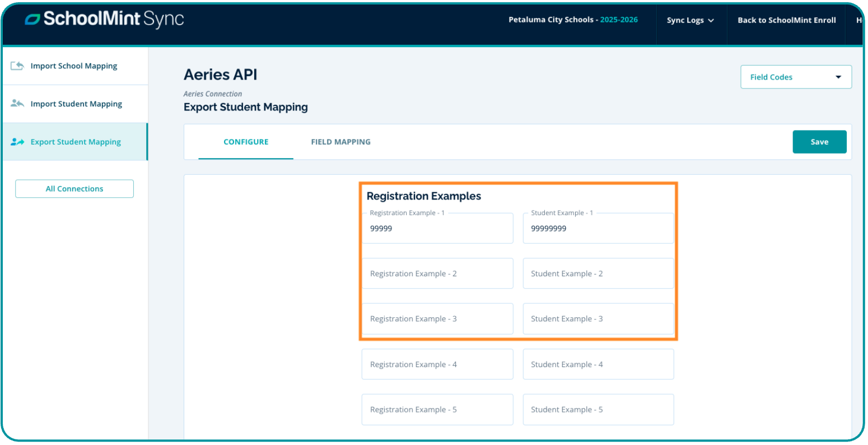Click the Import Student Mapping icon
Screen dimensions: 868x445
(17, 104)
